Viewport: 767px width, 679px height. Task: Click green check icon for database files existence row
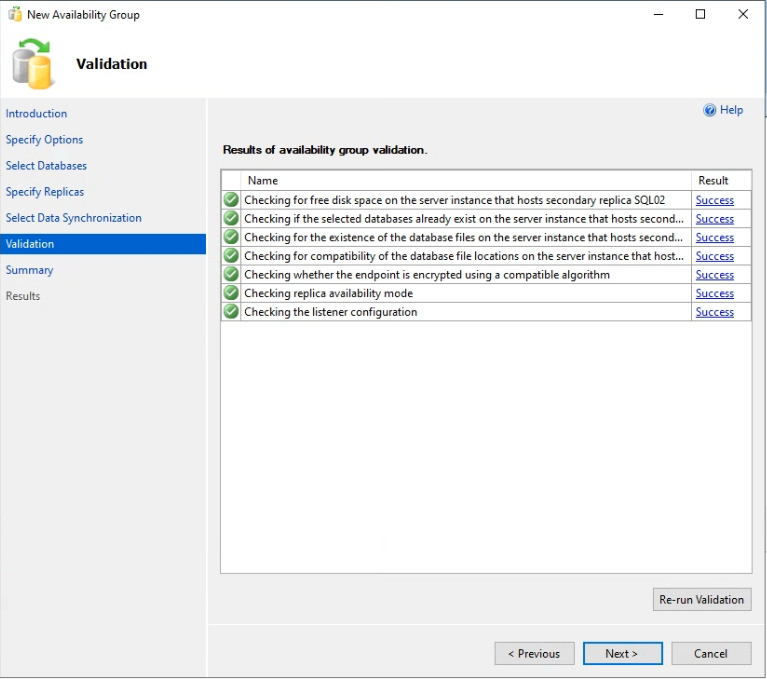point(231,237)
